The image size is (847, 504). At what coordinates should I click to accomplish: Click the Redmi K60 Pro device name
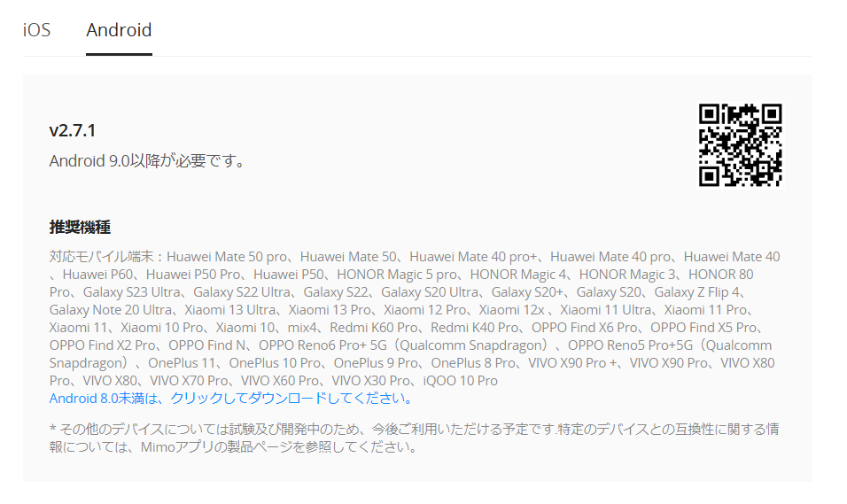pos(374,328)
